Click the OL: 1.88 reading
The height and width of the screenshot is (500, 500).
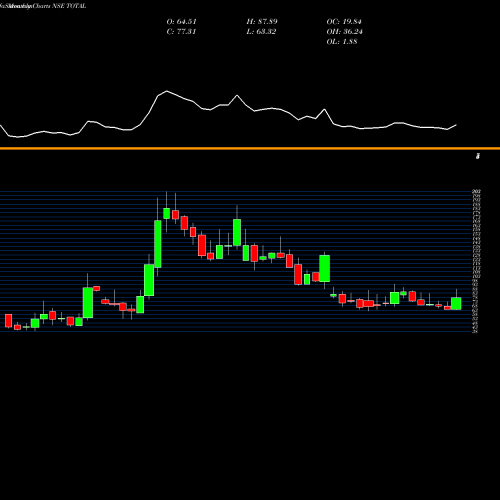point(342,42)
